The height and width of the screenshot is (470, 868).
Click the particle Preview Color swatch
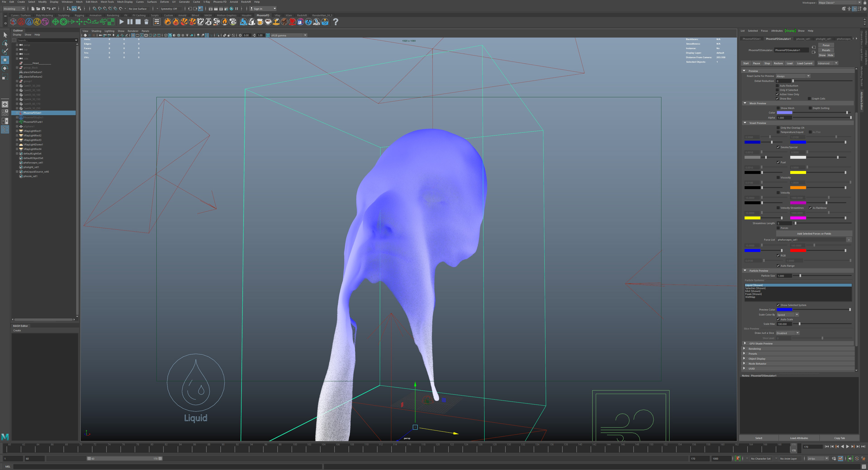click(x=784, y=309)
